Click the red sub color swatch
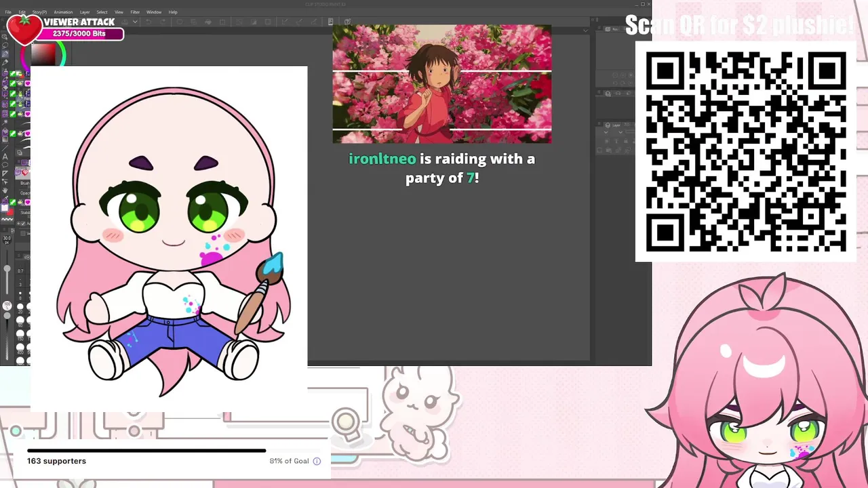Screen dimensions: 868x488 pos(11,211)
